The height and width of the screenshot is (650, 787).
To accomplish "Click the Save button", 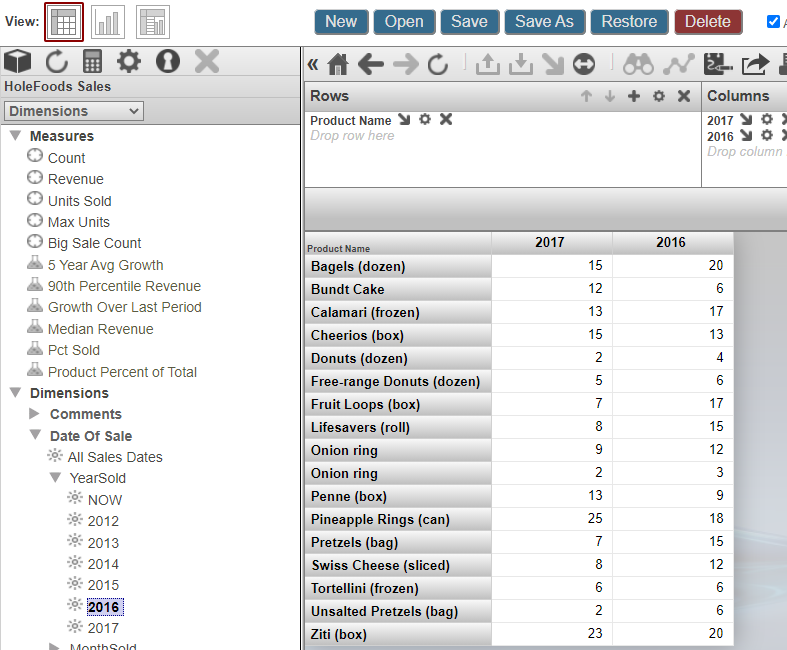I will pos(470,22).
